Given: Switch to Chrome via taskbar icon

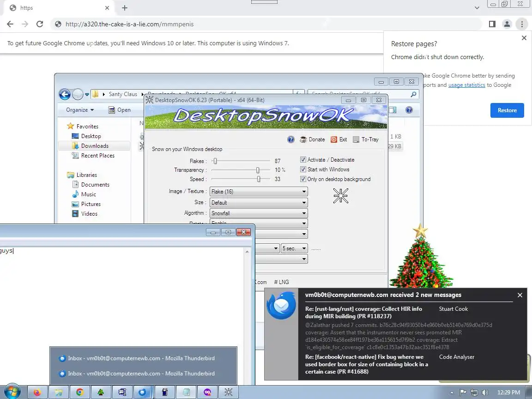Looking at the screenshot, I should pos(80,392).
